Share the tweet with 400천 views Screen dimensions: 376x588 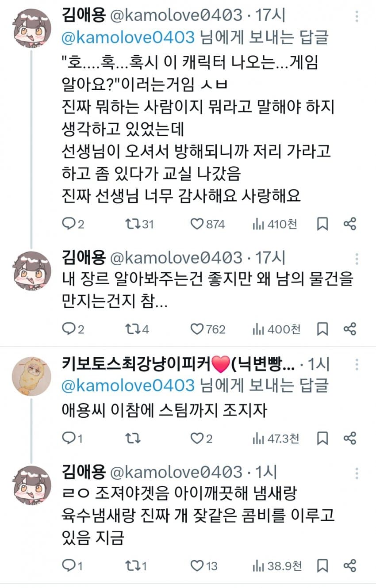[350, 329]
